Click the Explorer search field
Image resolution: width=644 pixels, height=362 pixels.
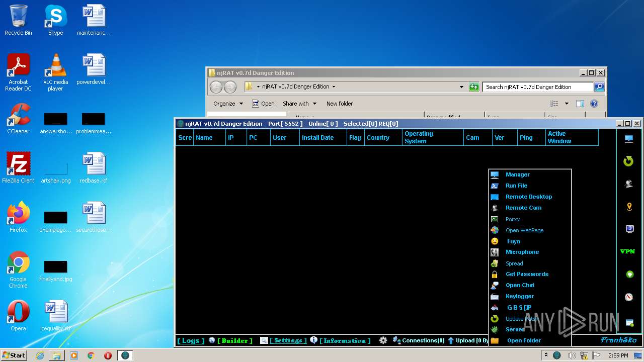[538, 87]
